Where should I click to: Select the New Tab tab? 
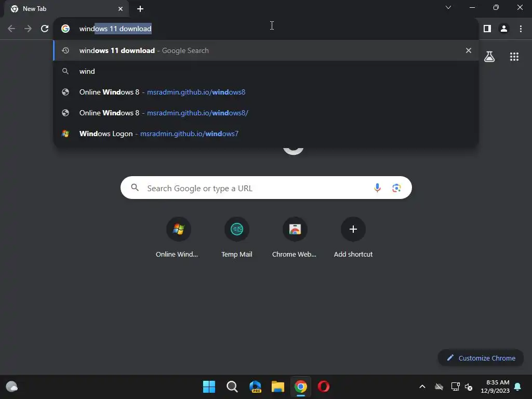pos(66,9)
